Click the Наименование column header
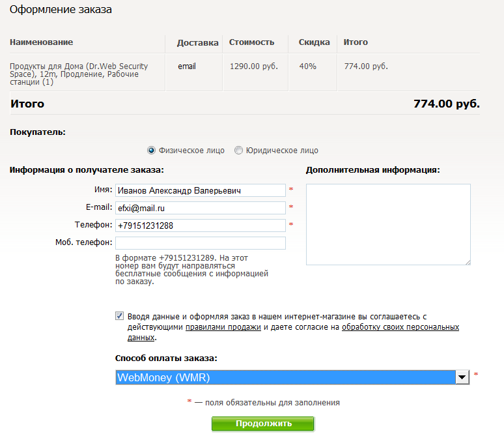The height and width of the screenshot is (436, 504). click(42, 42)
